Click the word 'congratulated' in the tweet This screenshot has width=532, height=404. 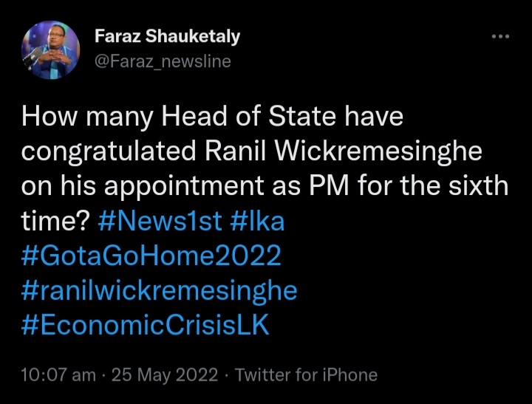[111, 151]
